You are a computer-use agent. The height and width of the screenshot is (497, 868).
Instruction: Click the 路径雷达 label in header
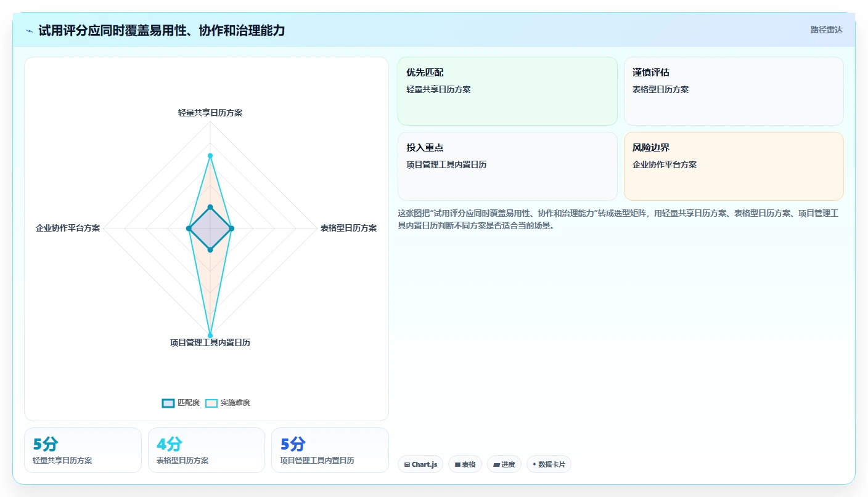pos(826,30)
